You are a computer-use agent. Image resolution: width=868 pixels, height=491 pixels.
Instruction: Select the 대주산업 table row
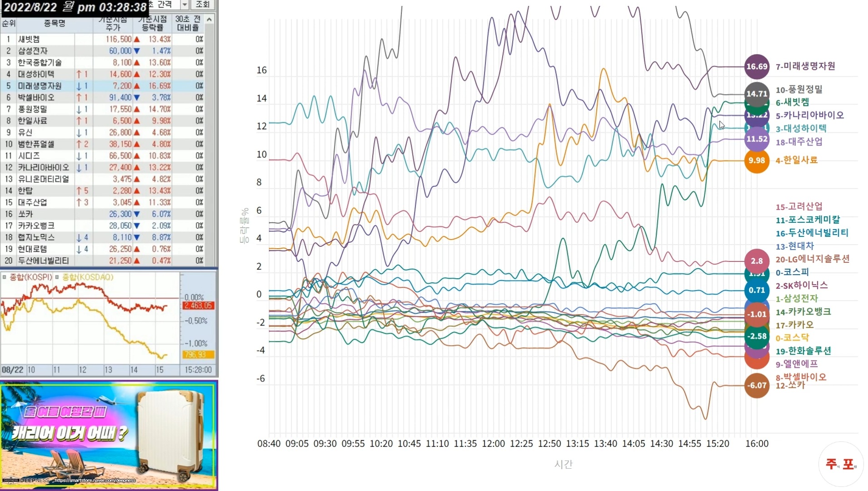click(102, 202)
